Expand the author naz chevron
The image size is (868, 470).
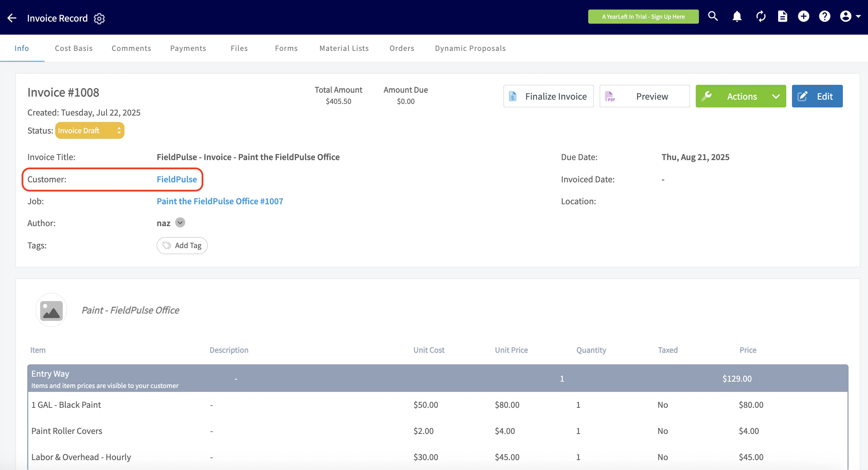(180, 223)
